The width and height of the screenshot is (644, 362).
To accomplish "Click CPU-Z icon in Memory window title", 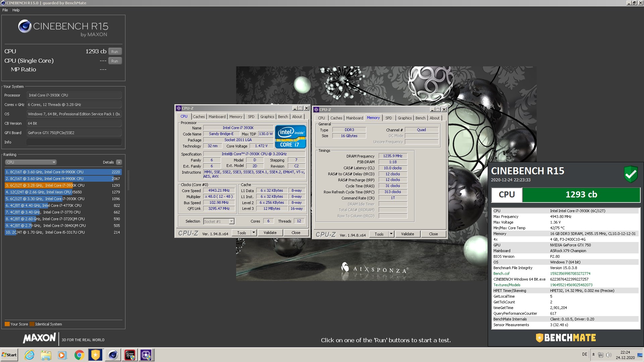I will (x=316, y=110).
